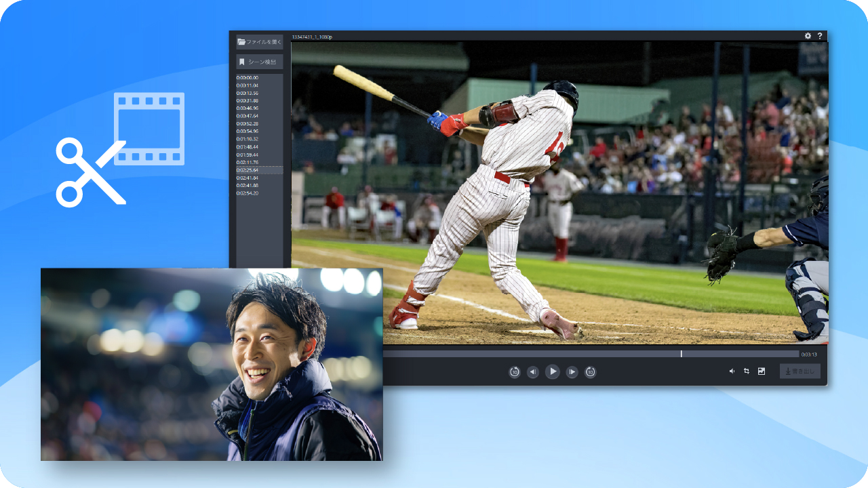Click the rewind 10 seconds button
The image size is (868, 488).
click(515, 371)
